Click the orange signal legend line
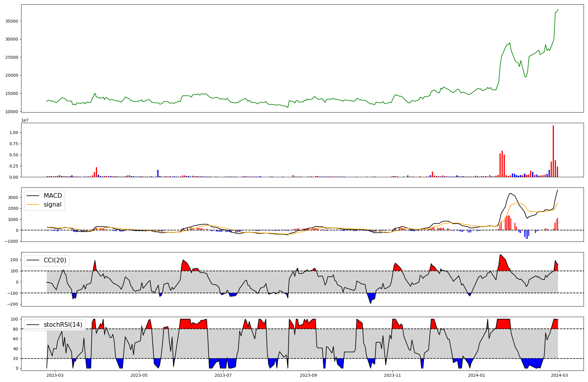 (33, 205)
